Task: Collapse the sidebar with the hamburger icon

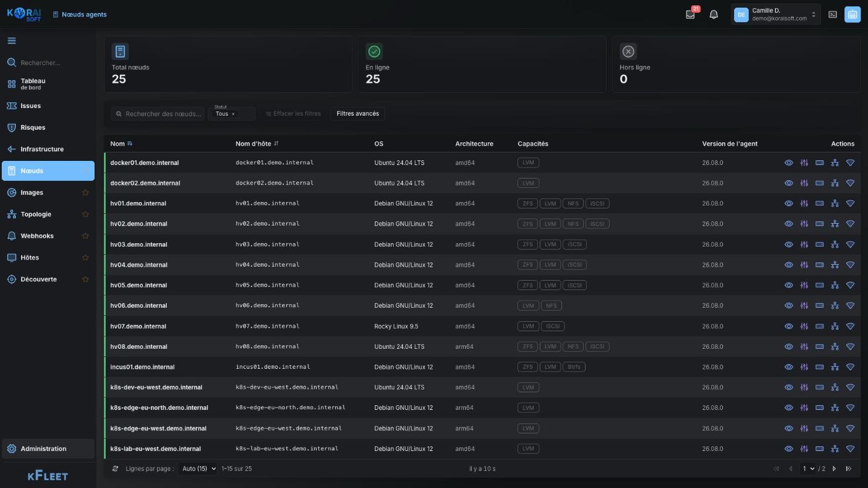Action: pos(12,41)
